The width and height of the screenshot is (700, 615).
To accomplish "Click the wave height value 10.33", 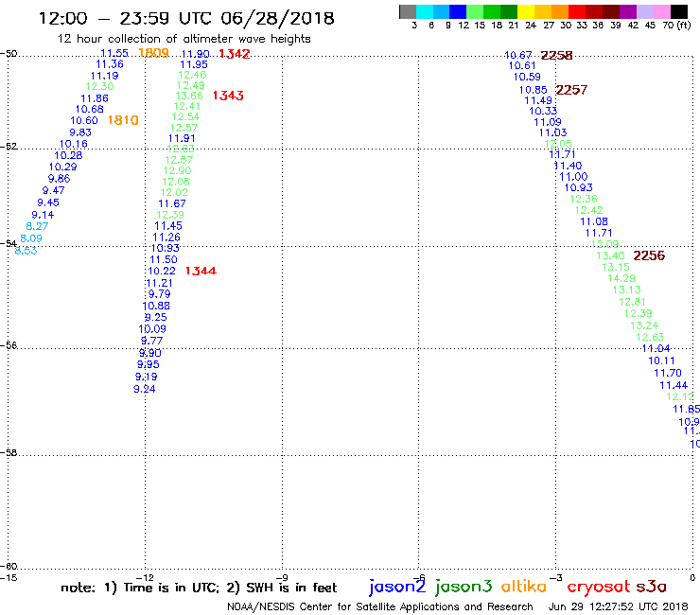I will 543,111.
